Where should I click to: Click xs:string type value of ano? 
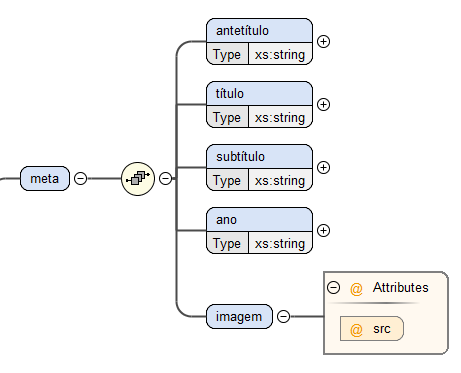[x=280, y=243]
